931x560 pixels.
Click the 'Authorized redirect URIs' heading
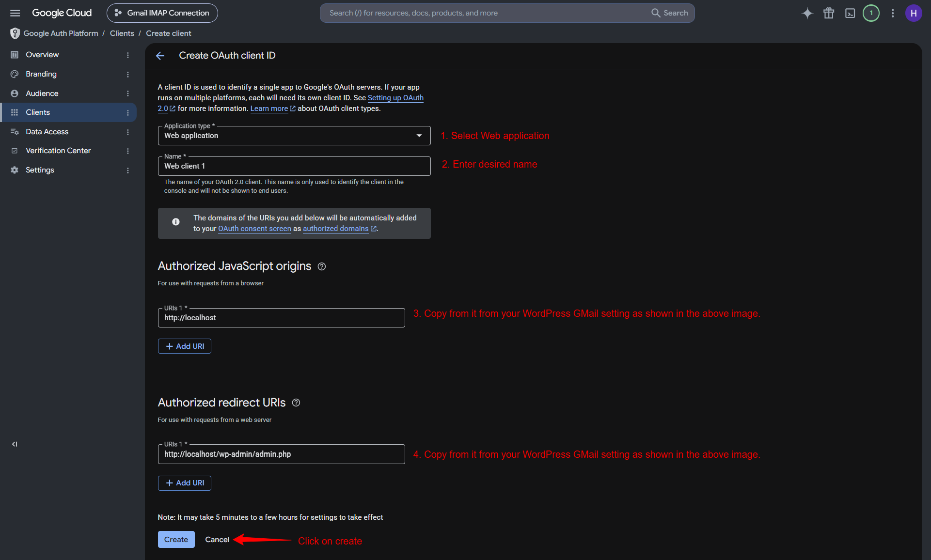(221, 403)
